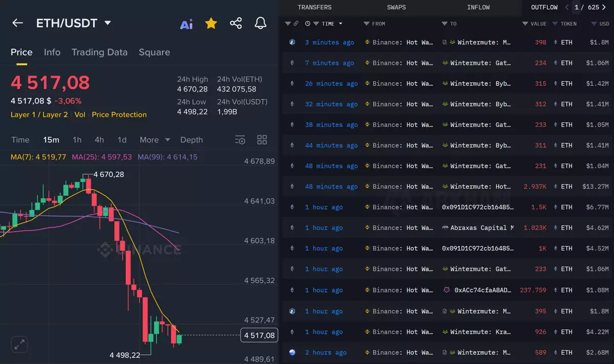Select the INFLOW tab
This screenshot has height=364, width=614.
(478, 7)
